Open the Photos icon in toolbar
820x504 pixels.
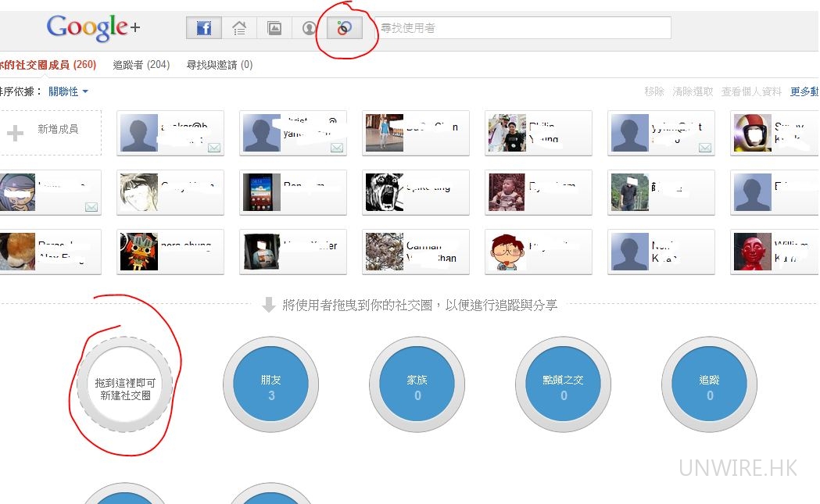point(274,28)
